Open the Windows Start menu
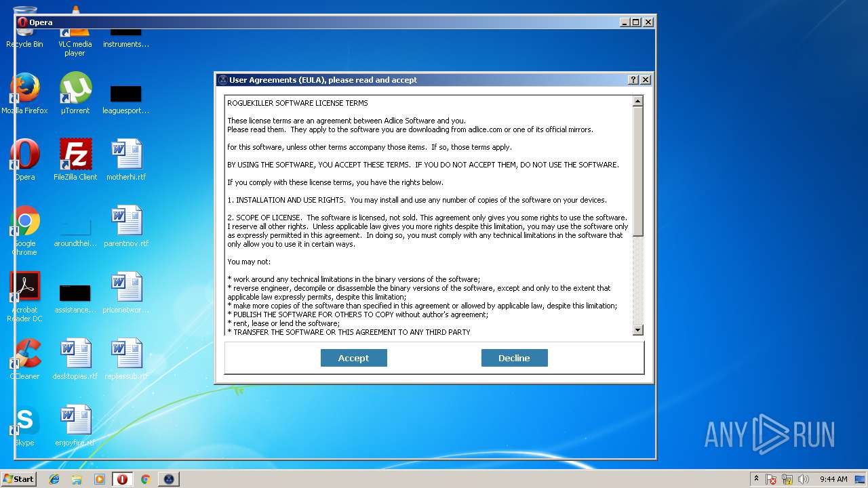The height and width of the screenshot is (488, 868). (x=18, y=479)
